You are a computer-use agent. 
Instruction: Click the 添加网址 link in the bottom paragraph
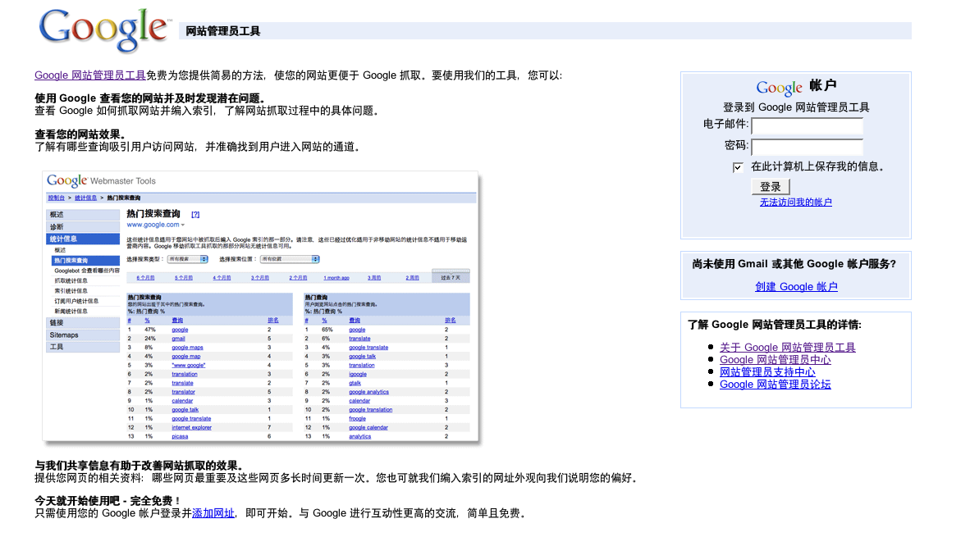pyautogui.click(x=213, y=513)
